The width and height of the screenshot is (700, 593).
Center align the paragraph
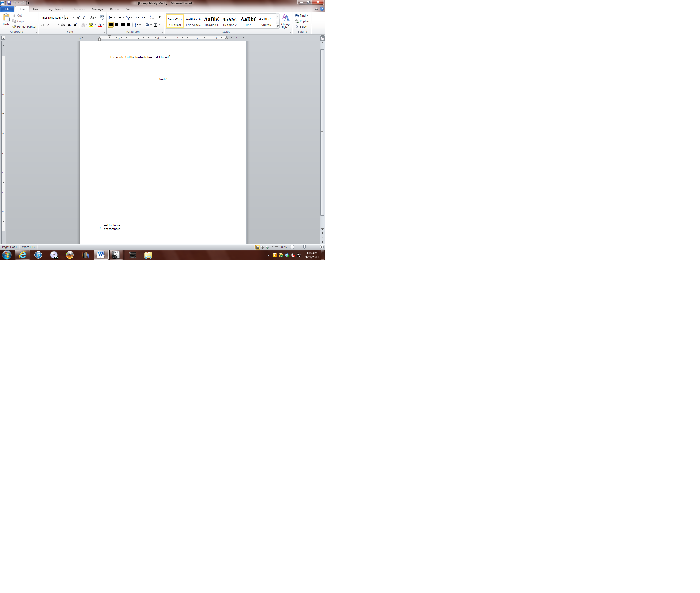point(117,25)
